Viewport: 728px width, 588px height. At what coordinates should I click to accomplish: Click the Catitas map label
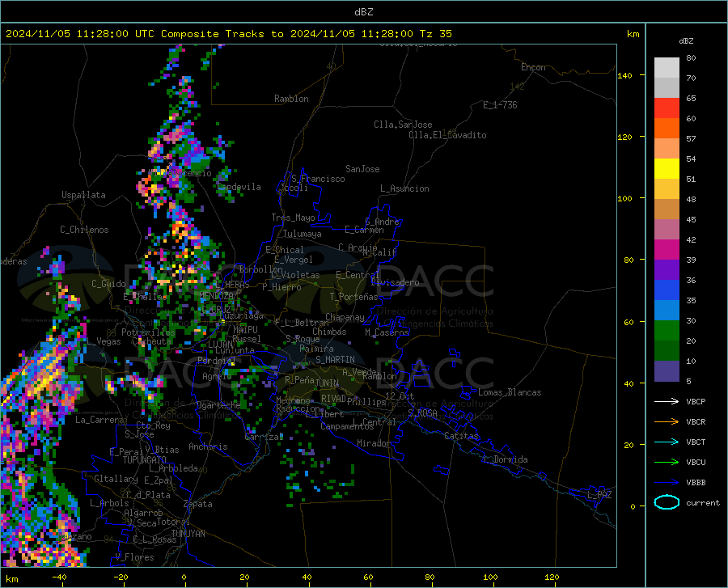tap(461, 436)
